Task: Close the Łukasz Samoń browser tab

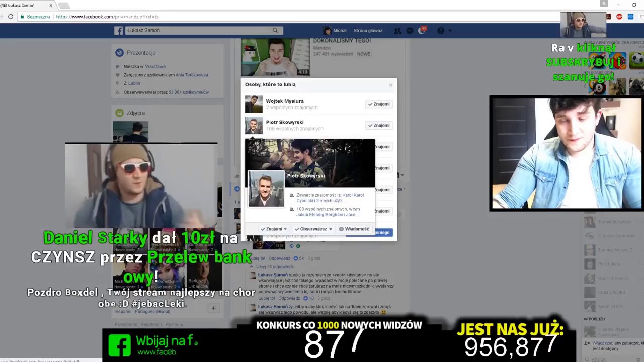Action: coord(51,5)
